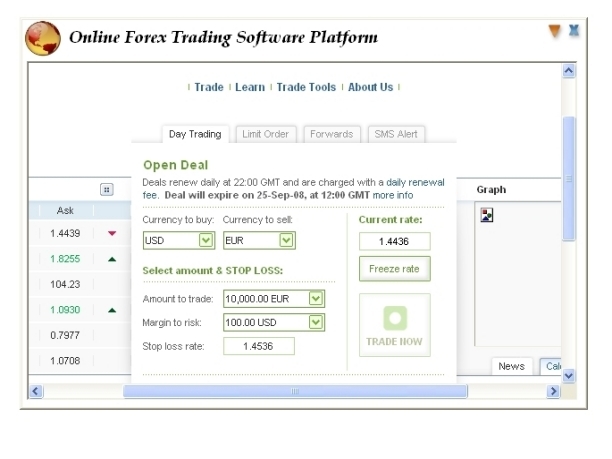Click the globe logo icon

tap(43, 38)
